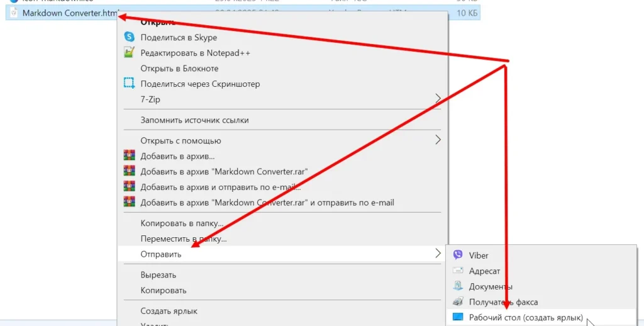This screenshot has height=326, width=644.
Task: Open the Отправить submenu
Action: [282, 254]
